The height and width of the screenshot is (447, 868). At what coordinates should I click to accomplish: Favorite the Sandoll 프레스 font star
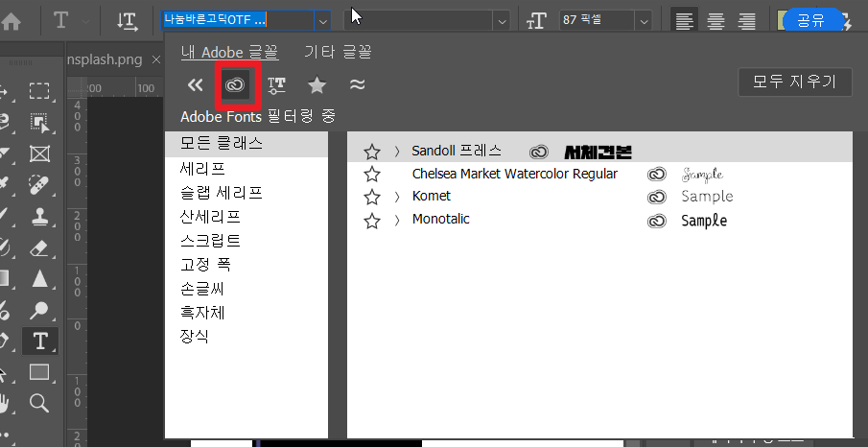[x=372, y=152]
